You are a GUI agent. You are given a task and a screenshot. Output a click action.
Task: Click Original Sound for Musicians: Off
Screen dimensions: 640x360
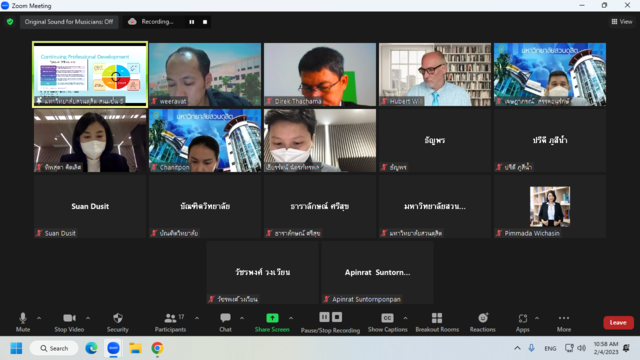69,22
